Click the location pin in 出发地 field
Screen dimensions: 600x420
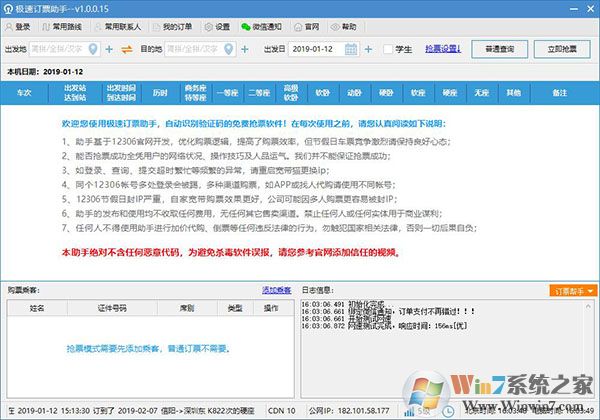93,49
